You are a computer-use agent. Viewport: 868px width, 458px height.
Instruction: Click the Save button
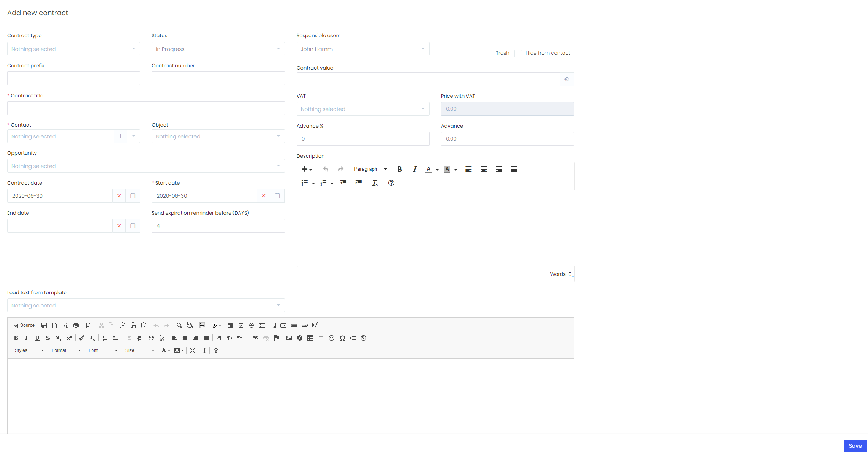point(855,446)
